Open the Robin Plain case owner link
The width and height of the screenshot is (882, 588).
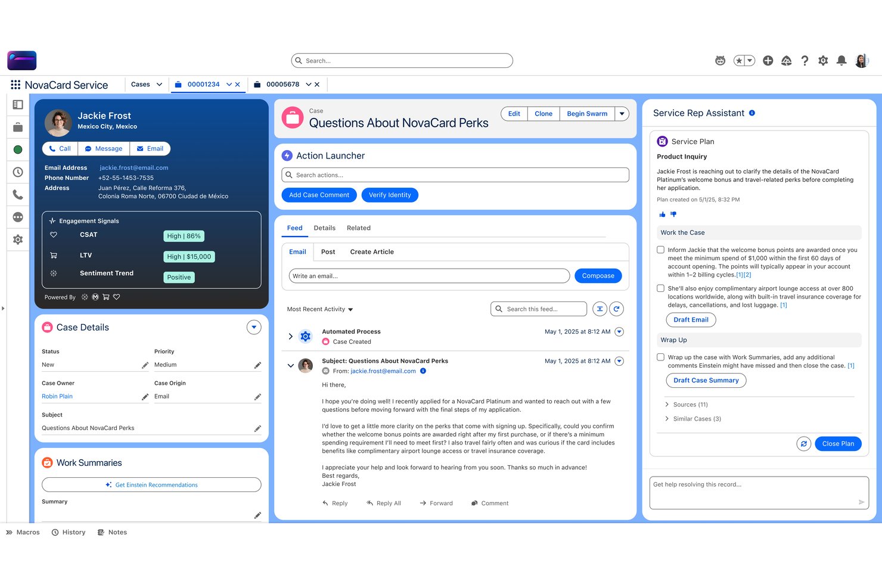pyautogui.click(x=57, y=397)
